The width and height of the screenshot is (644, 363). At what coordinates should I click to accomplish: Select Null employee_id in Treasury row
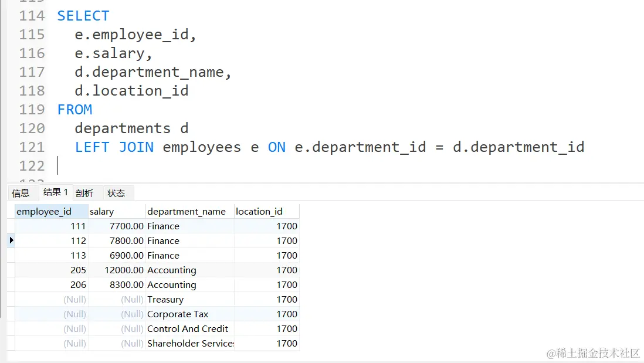click(52, 299)
